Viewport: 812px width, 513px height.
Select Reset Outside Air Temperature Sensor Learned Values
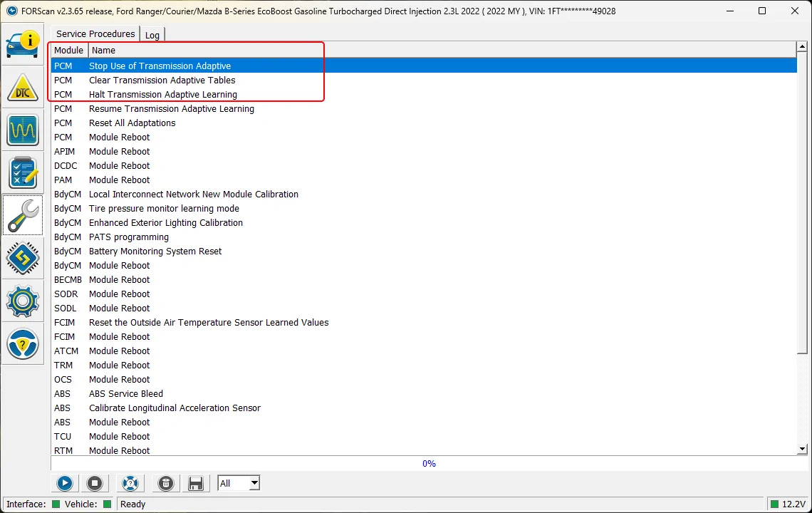[x=424, y=322]
